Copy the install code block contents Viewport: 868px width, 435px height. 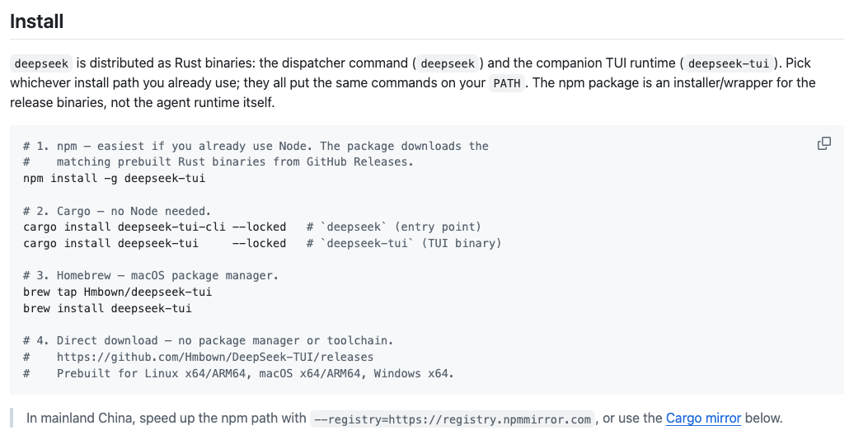click(x=823, y=143)
